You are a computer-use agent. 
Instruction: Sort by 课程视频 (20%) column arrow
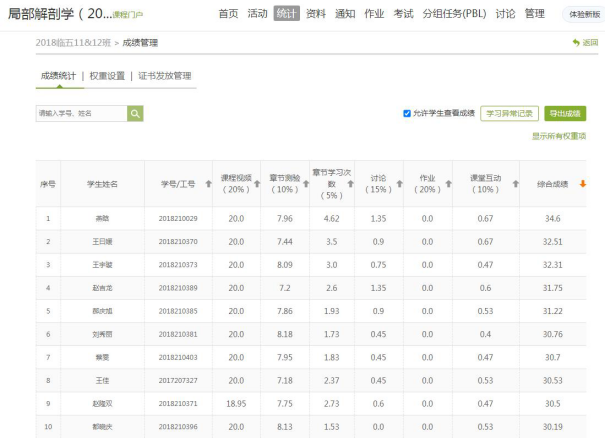(258, 184)
